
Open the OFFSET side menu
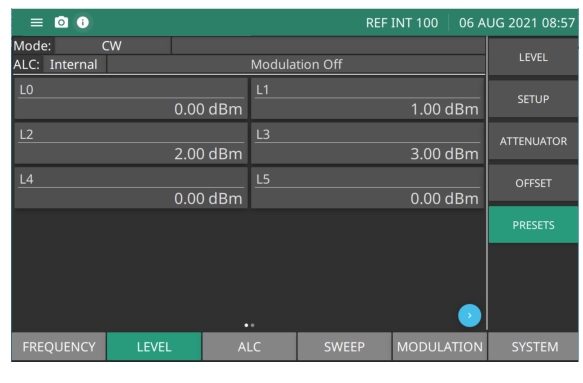point(533,183)
